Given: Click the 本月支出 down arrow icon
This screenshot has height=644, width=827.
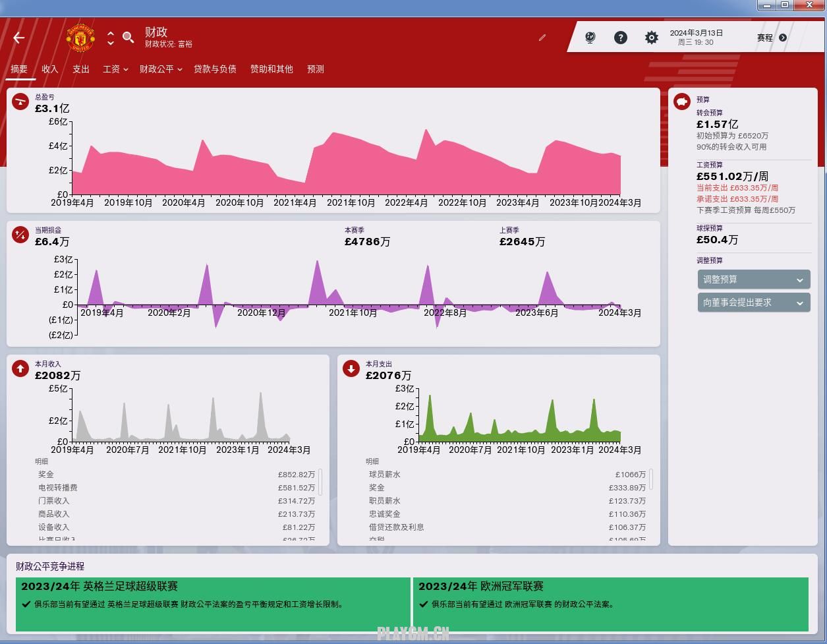Looking at the screenshot, I should [351, 368].
